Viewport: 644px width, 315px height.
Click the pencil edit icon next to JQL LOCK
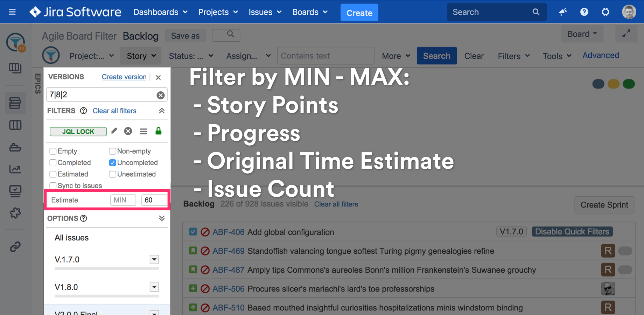[x=113, y=131]
